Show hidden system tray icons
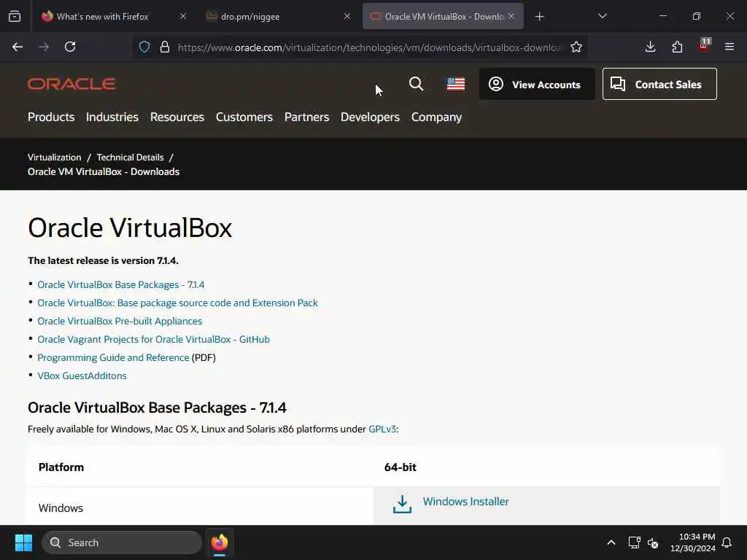Image resolution: width=747 pixels, height=560 pixels. [x=611, y=542]
